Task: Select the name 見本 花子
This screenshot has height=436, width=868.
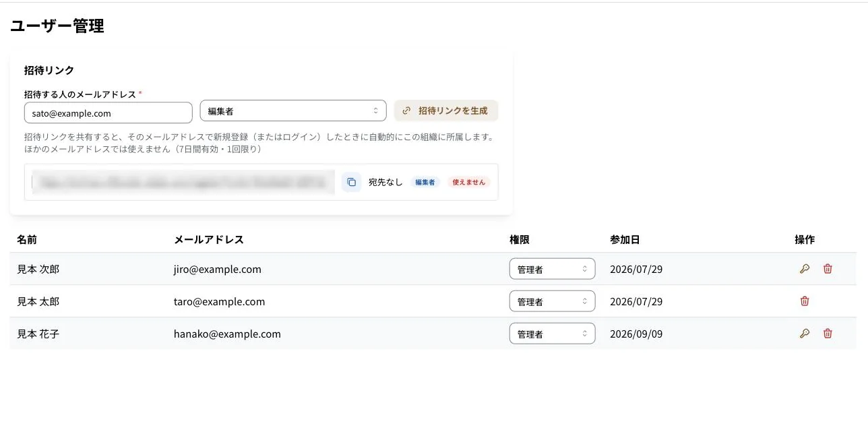Action: (38, 334)
